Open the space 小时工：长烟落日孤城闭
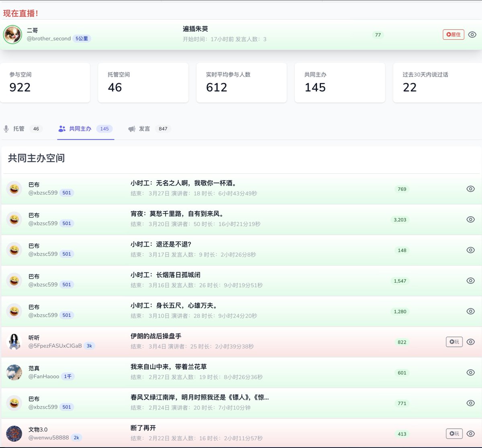The width and height of the screenshot is (482, 448). [165, 275]
